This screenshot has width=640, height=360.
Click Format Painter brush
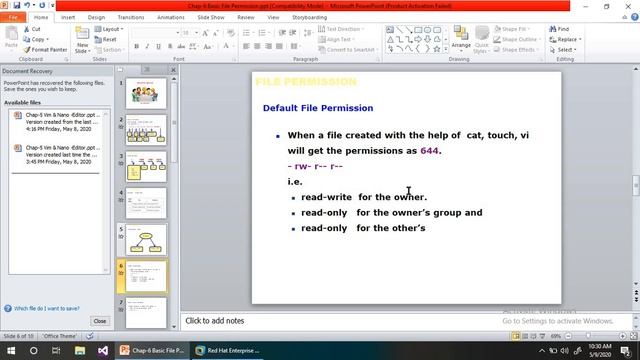45,49
